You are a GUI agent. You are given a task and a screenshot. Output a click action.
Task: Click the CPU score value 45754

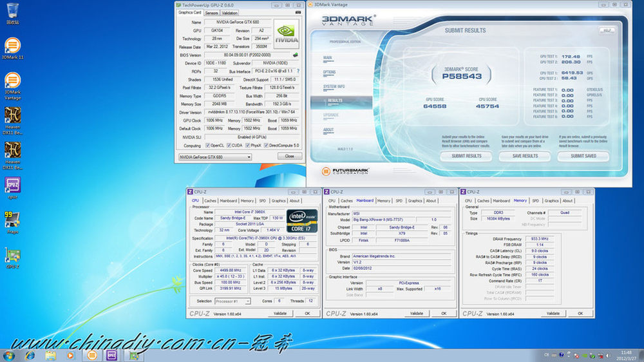click(x=488, y=106)
